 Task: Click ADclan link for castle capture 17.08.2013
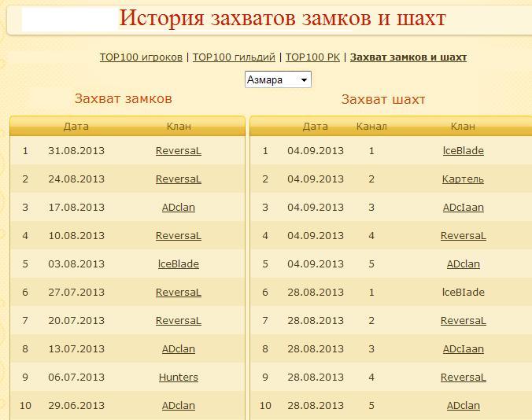(x=179, y=208)
